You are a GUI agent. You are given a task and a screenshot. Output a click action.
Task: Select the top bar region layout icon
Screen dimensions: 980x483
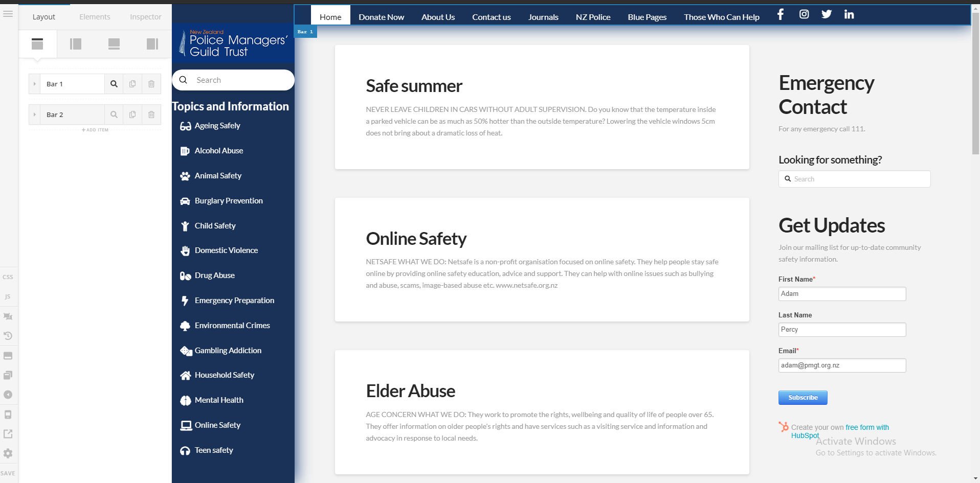(37, 44)
